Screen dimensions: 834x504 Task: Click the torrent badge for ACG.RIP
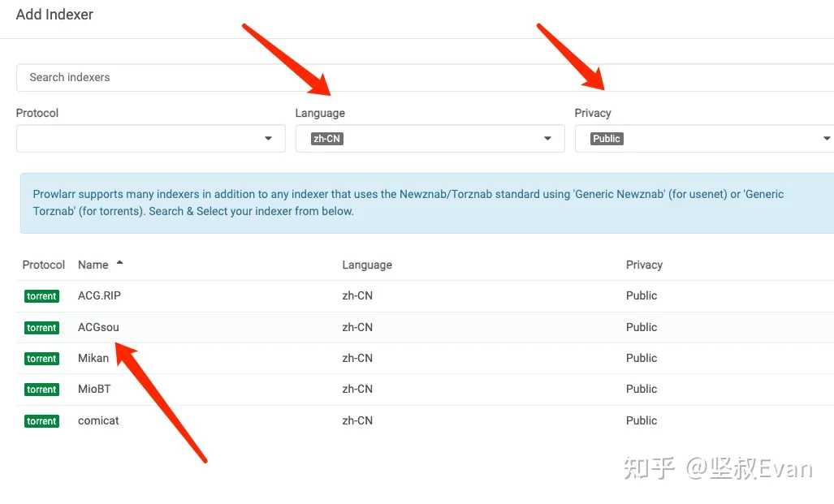pos(41,296)
